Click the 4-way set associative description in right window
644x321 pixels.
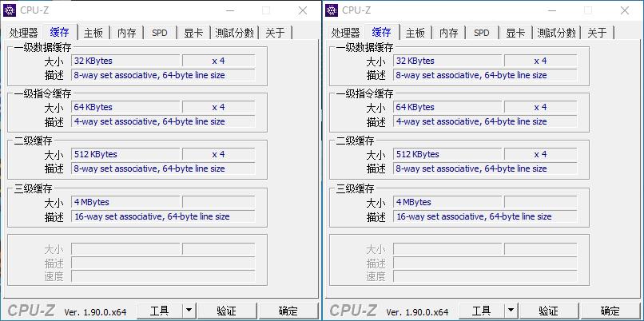pos(485,121)
